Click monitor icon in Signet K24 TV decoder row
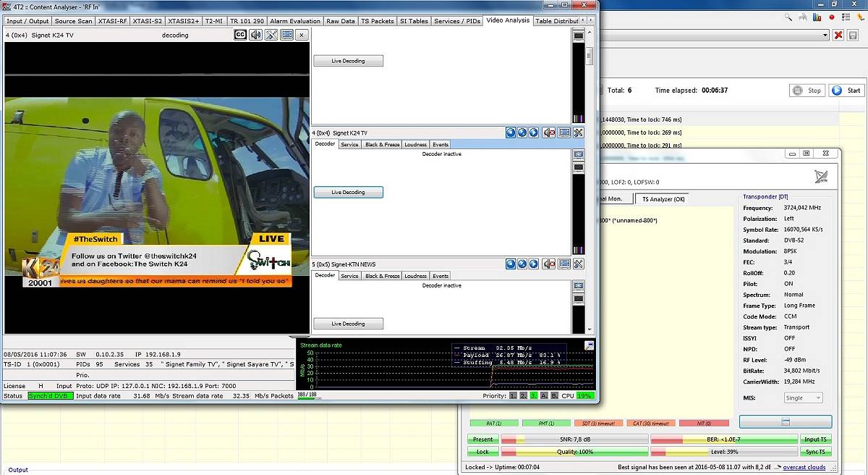868x475 pixels. [x=564, y=133]
